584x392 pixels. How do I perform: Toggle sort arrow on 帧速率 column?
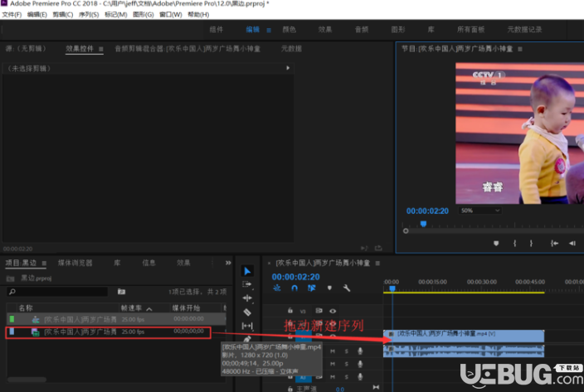(149, 308)
